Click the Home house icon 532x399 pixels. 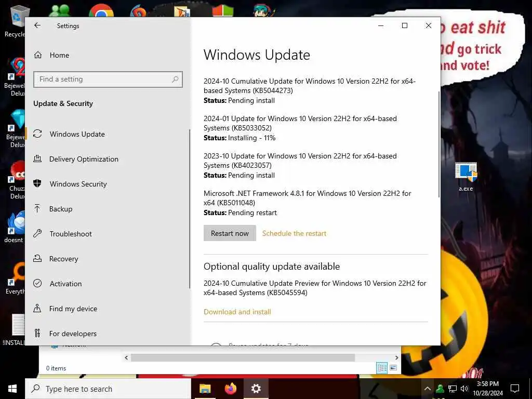37,55
